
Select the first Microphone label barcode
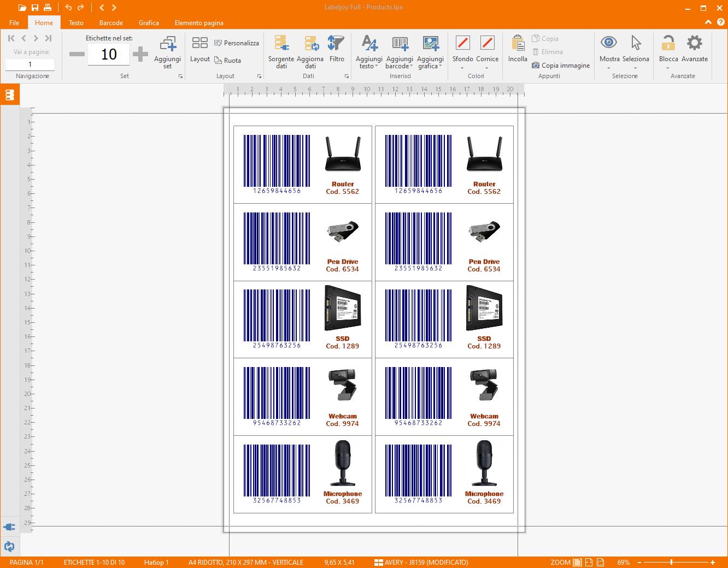[x=277, y=474]
